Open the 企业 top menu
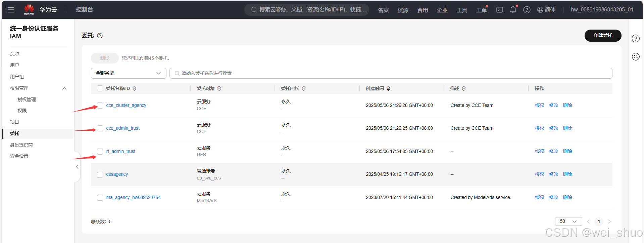 pos(442,10)
